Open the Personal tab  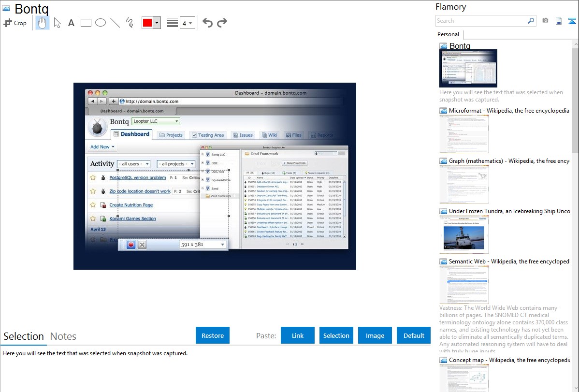(x=449, y=34)
